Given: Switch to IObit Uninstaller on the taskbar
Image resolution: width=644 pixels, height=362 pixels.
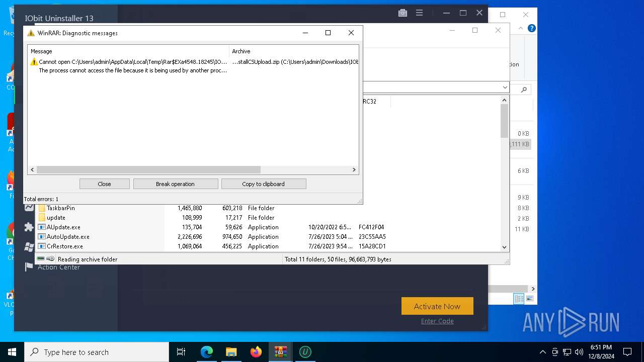Looking at the screenshot, I should [x=305, y=352].
